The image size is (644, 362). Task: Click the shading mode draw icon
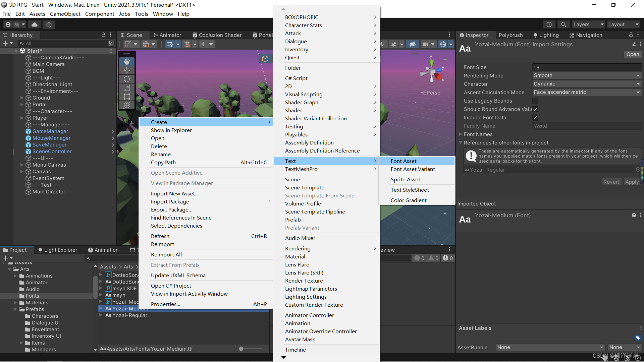[128, 44]
